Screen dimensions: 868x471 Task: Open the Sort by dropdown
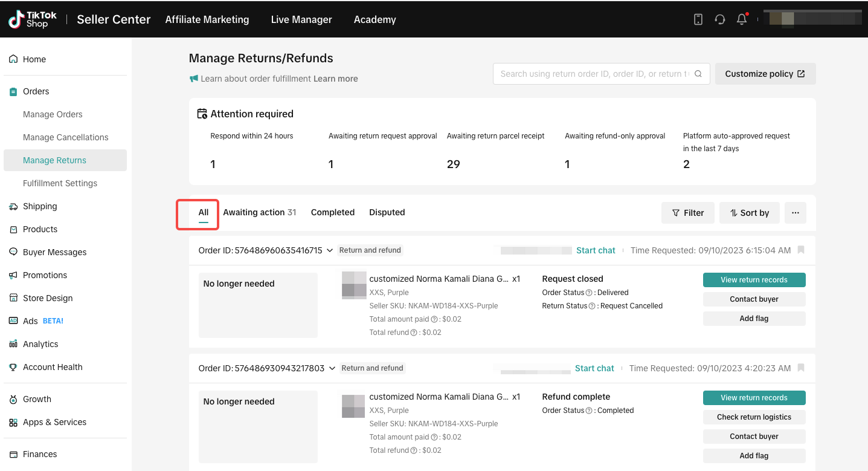pos(749,213)
